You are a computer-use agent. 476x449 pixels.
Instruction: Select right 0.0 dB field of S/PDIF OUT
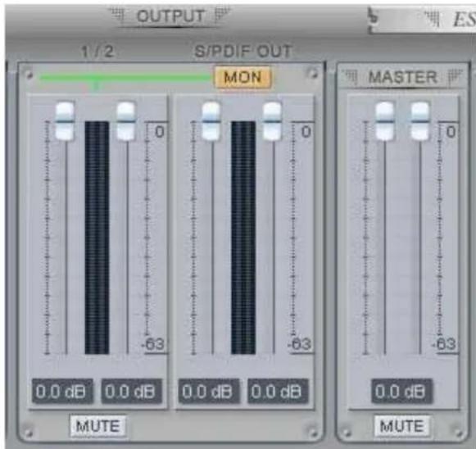[x=278, y=392]
